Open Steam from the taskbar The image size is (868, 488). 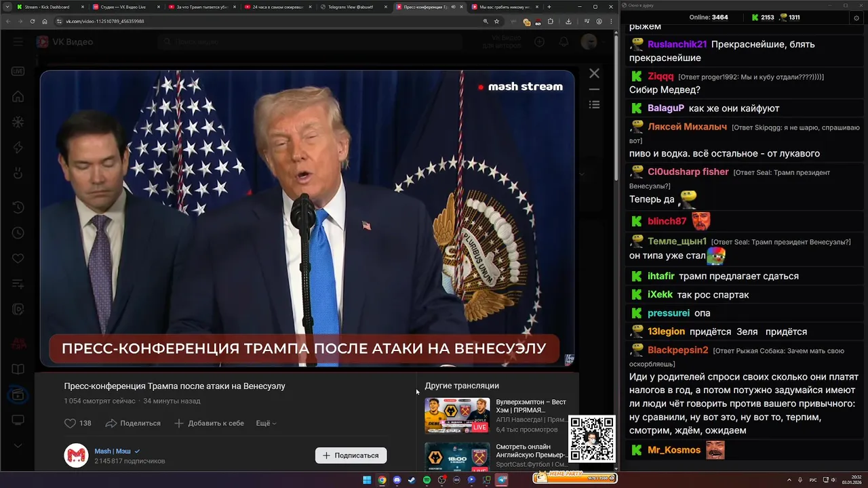point(412,480)
